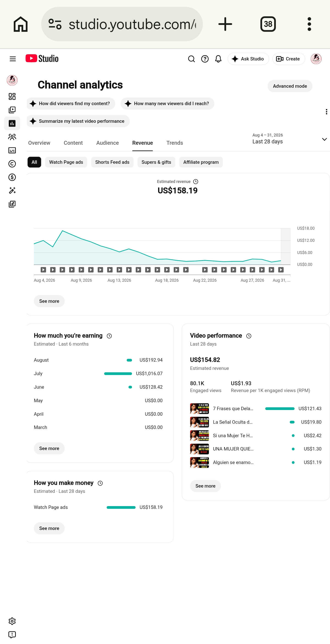The image size is (330, 644).
Task: Select the All revenue filter chip
Action: (x=34, y=162)
